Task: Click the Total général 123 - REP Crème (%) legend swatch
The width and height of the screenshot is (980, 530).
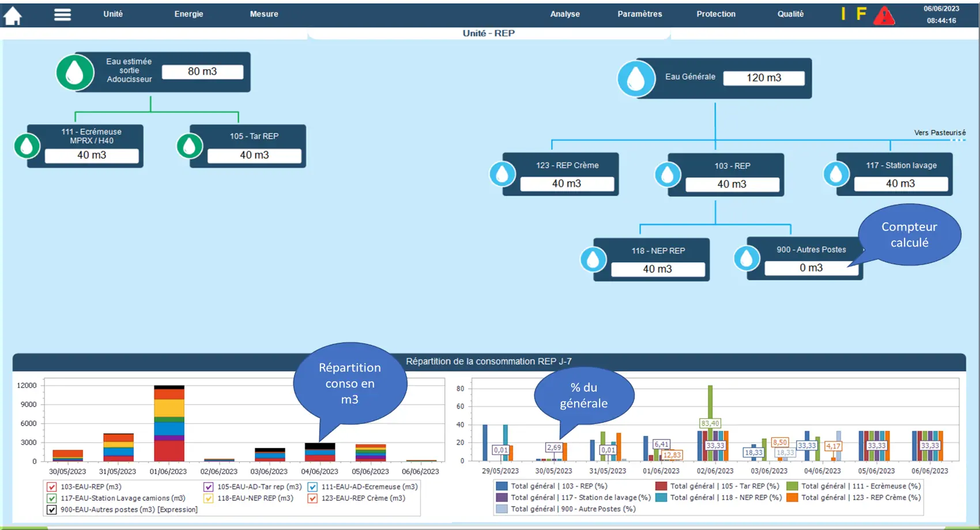Action: pos(792,498)
